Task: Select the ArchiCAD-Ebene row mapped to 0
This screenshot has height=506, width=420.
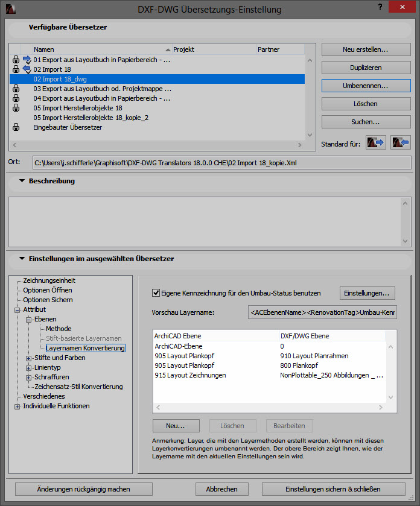Action: 270,346
